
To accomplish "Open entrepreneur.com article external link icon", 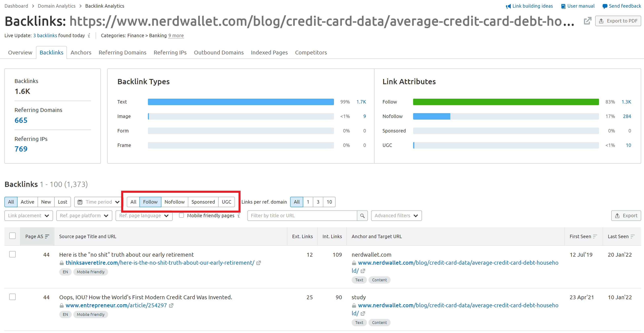I will point(171,305).
